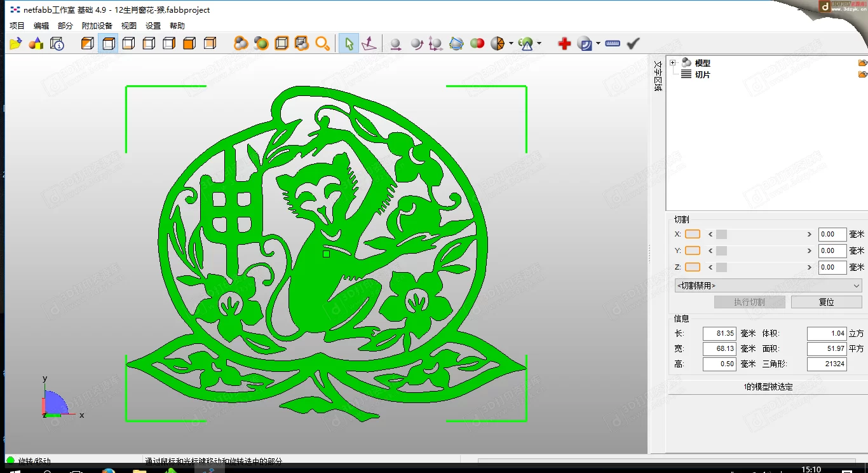Click the right arrow of X slider
This screenshot has width=868, height=473.
(x=810, y=234)
